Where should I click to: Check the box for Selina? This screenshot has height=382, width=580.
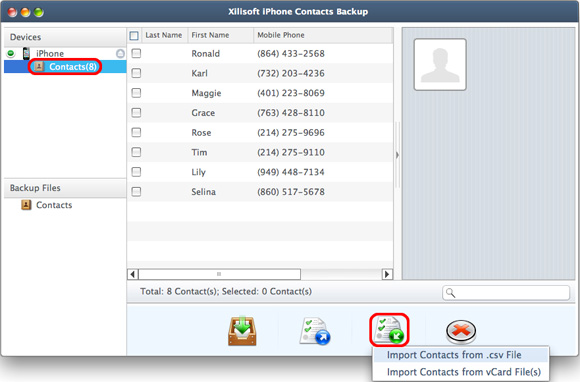point(136,192)
